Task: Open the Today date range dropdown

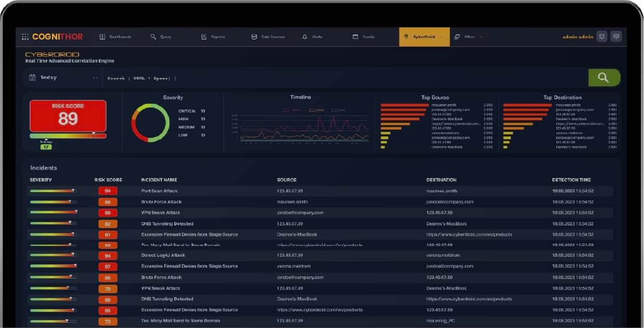Action: (95, 78)
